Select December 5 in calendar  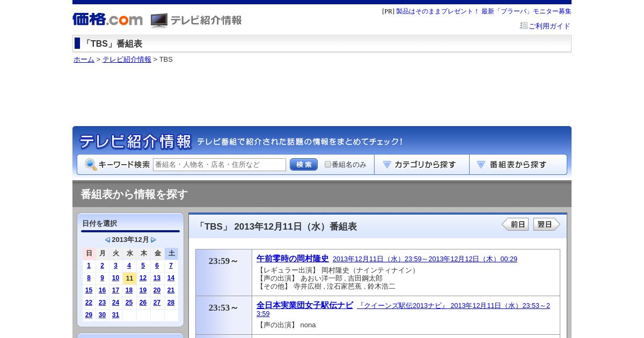[143, 266]
